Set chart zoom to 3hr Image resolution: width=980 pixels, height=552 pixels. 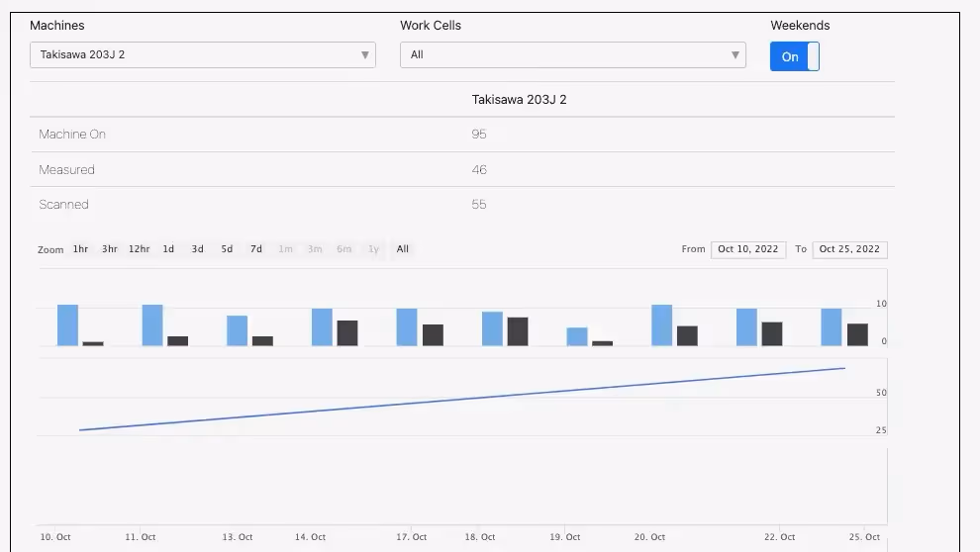[110, 249]
